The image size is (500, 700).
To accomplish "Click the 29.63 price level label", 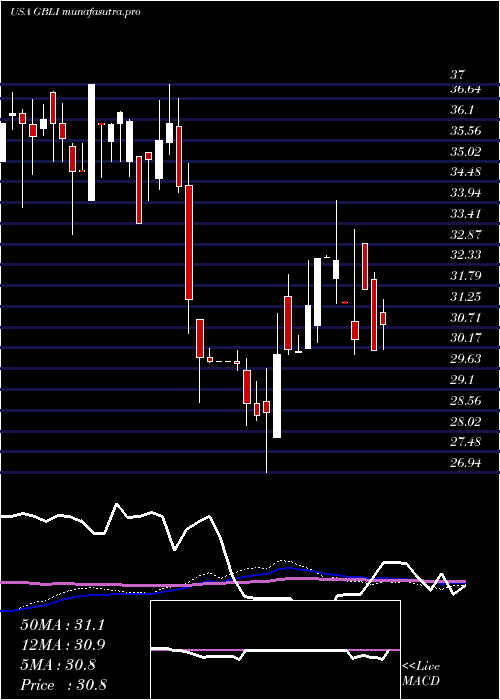I will [466, 359].
